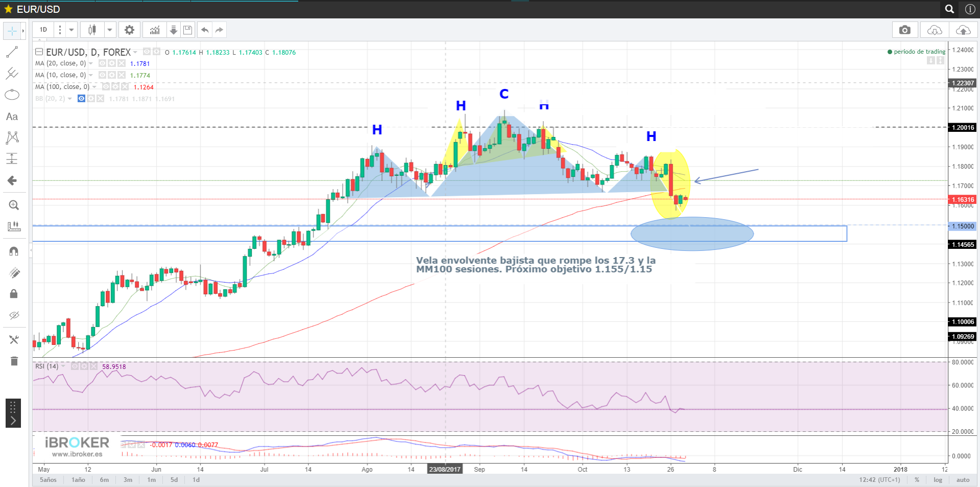Open the tools/settings wrench icon in sidebar
Viewport: 980px width, 487px height.
click(x=14, y=340)
